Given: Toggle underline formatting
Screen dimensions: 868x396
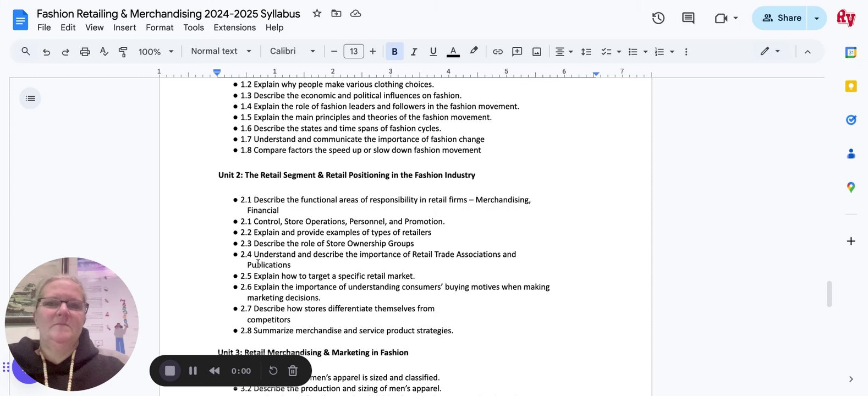Looking at the screenshot, I should [x=433, y=52].
